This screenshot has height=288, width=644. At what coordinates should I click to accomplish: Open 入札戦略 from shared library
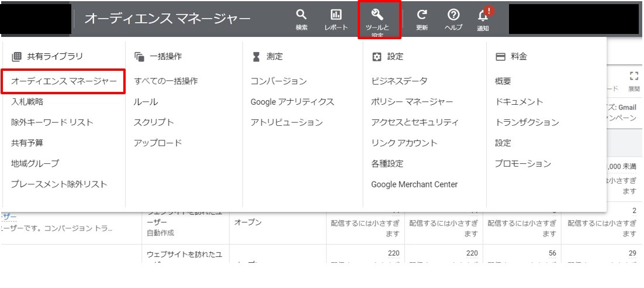(x=27, y=102)
